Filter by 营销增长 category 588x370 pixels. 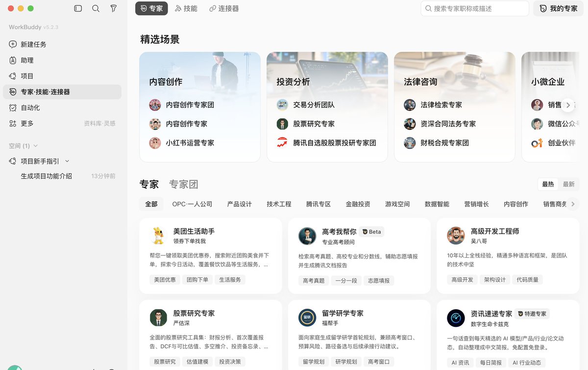(x=476, y=204)
